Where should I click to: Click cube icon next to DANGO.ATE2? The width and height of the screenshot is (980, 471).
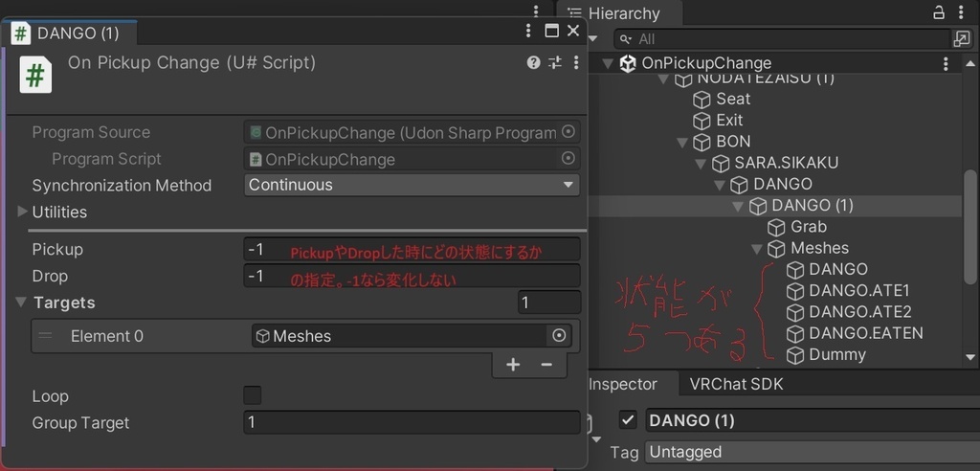pos(795,312)
